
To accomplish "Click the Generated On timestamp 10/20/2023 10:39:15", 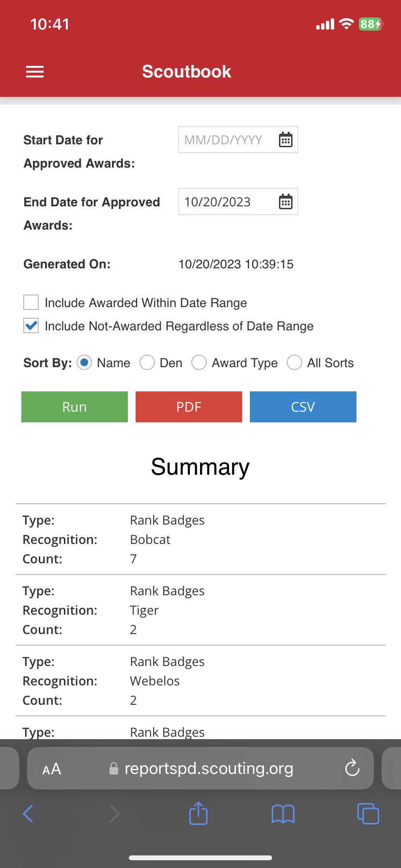I will (x=236, y=264).
